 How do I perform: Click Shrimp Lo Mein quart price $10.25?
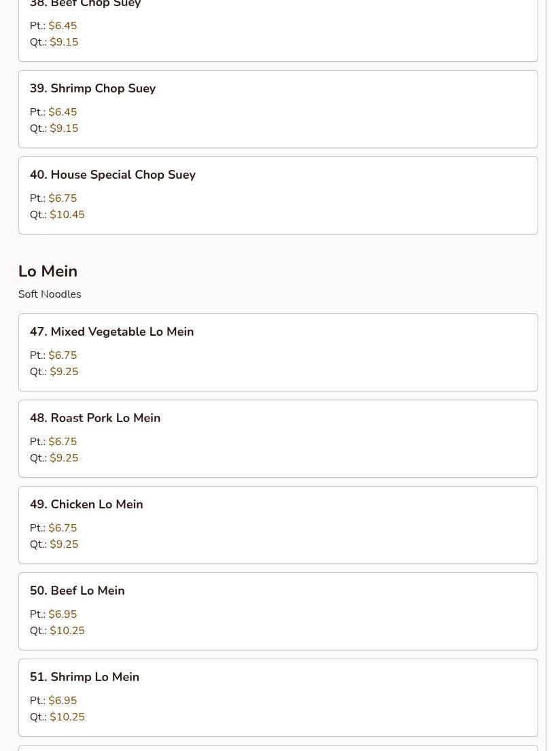[67, 717]
